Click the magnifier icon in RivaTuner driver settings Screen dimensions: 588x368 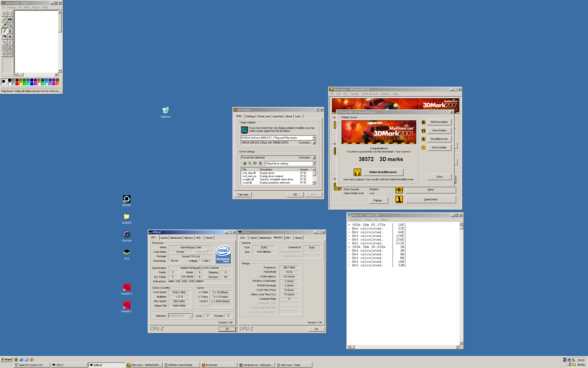click(250, 163)
